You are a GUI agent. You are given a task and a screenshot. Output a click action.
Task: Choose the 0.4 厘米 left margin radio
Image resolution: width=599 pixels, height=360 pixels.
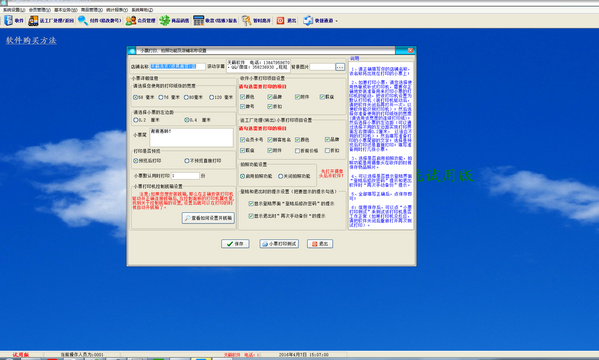(186, 120)
